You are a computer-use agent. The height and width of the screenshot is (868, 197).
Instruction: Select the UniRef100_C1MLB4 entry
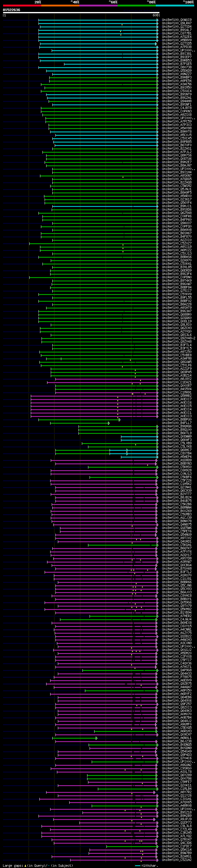177,789
